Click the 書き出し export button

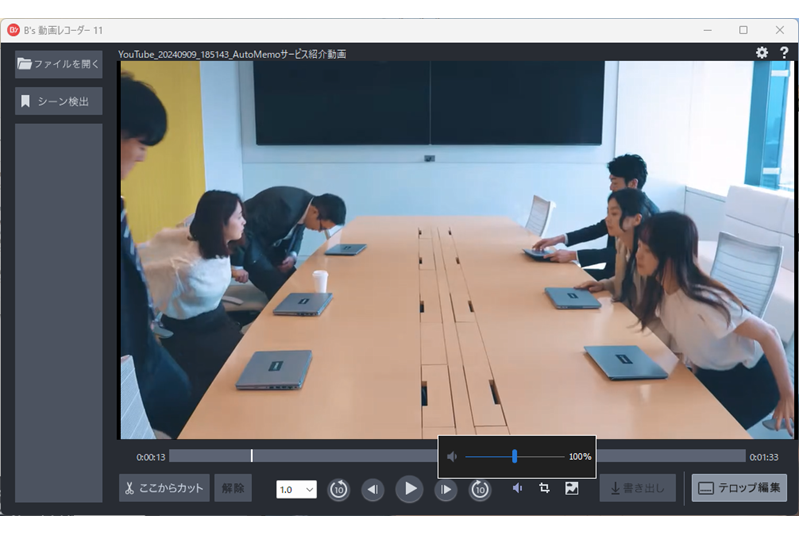click(637, 488)
